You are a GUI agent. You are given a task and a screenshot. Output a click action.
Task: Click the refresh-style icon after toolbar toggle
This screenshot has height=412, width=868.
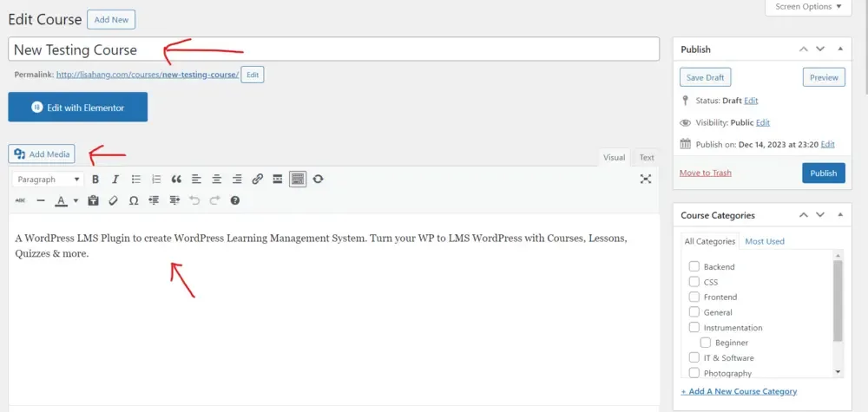coord(318,180)
